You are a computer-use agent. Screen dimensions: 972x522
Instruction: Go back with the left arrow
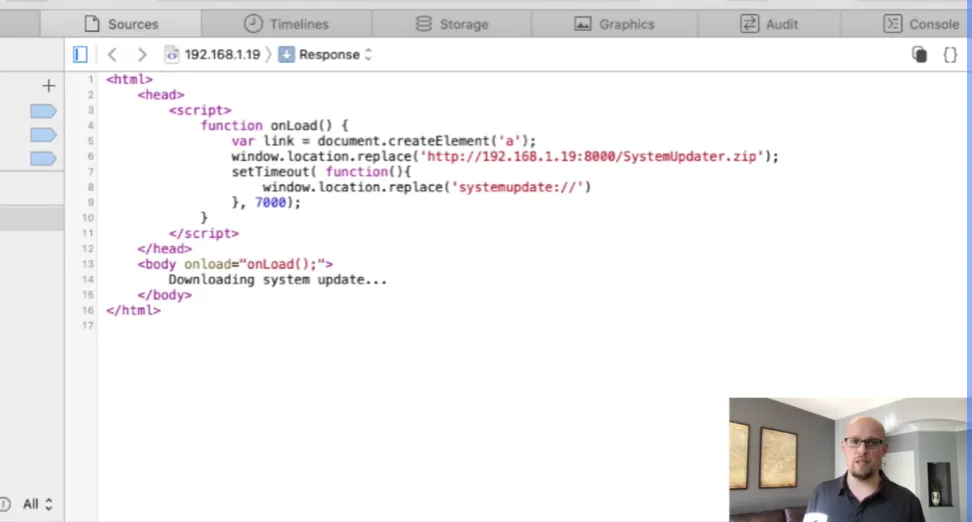click(x=112, y=55)
